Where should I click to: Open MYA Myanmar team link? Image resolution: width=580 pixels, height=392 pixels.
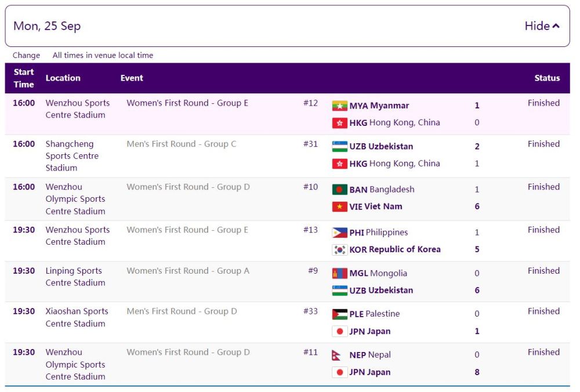coord(379,106)
